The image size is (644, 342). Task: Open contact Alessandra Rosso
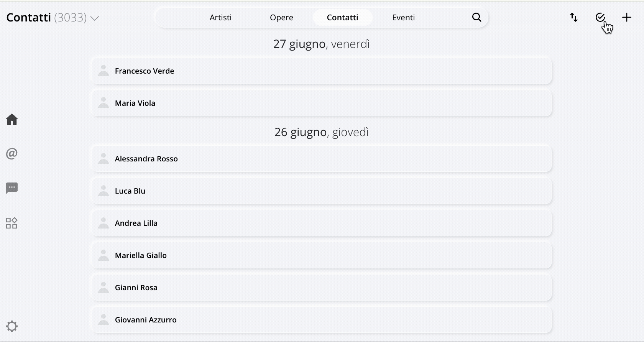point(322,159)
